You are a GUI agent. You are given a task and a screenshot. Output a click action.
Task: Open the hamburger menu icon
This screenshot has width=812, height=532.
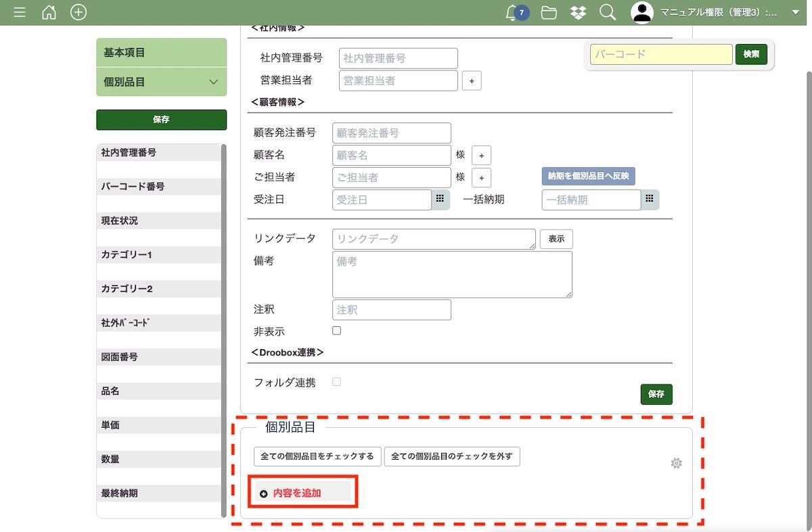[20, 12]
